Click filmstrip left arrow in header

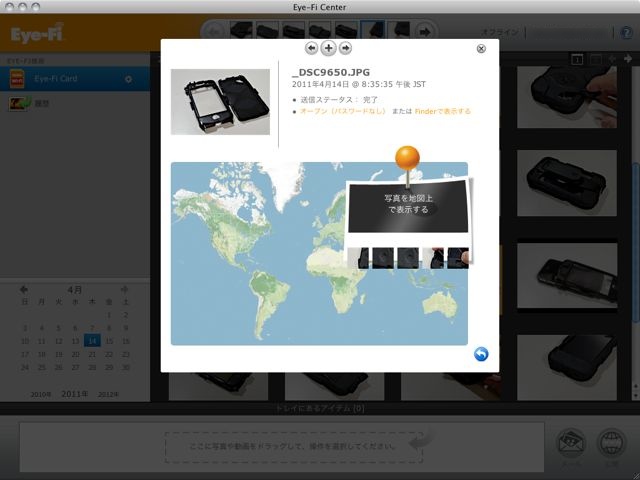click(x=214, y=31)
